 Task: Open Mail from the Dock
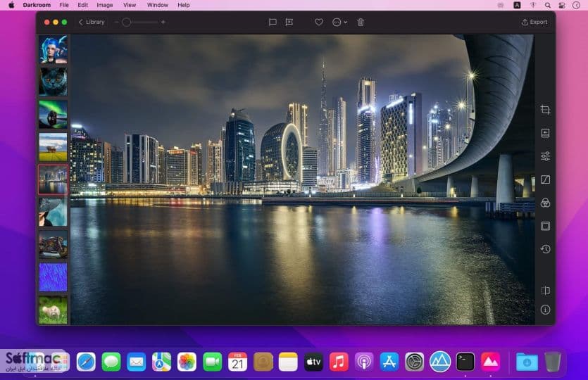tap(137, 362)
